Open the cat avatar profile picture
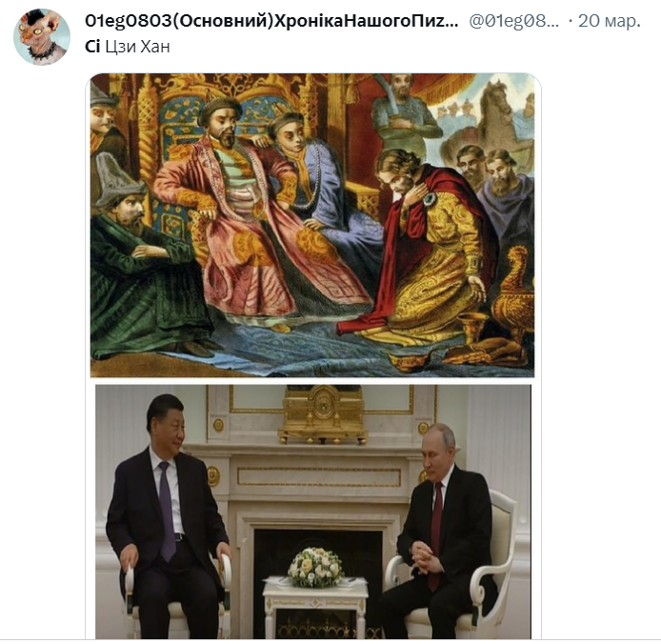 [42, 37]
